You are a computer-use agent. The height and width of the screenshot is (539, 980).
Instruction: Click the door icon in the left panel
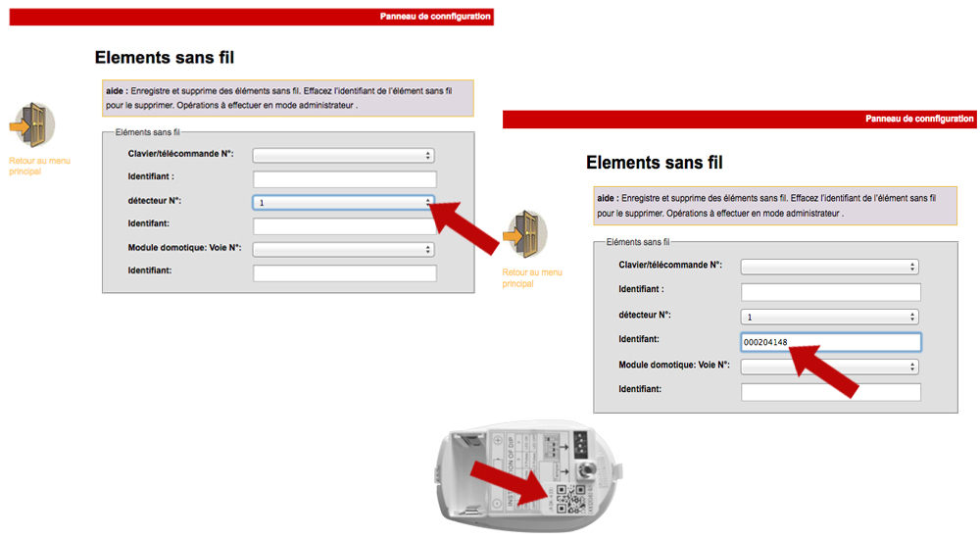(x=32, y=124)
